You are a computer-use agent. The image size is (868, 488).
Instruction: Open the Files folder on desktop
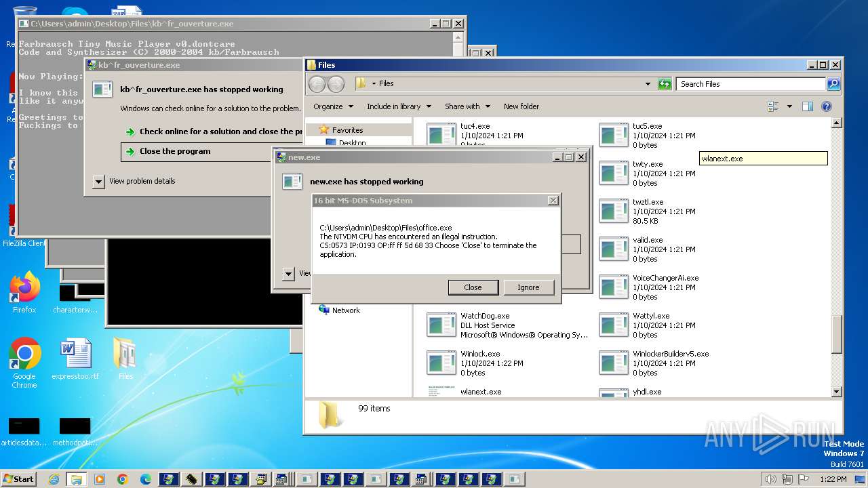[125, 359]
